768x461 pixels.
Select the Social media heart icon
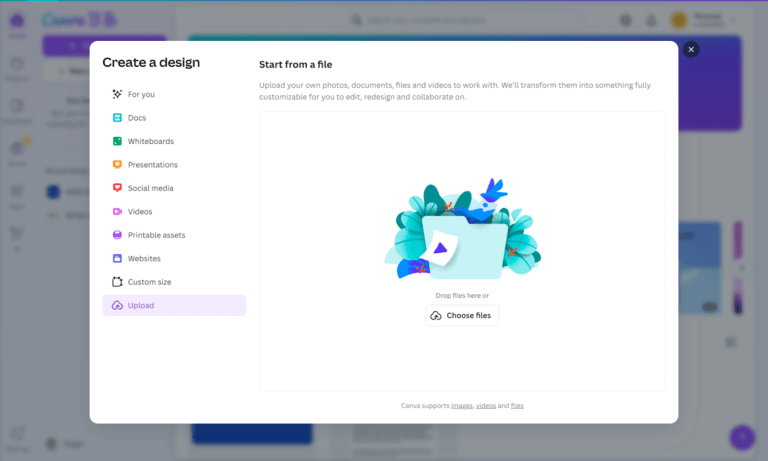pos(117,188)
